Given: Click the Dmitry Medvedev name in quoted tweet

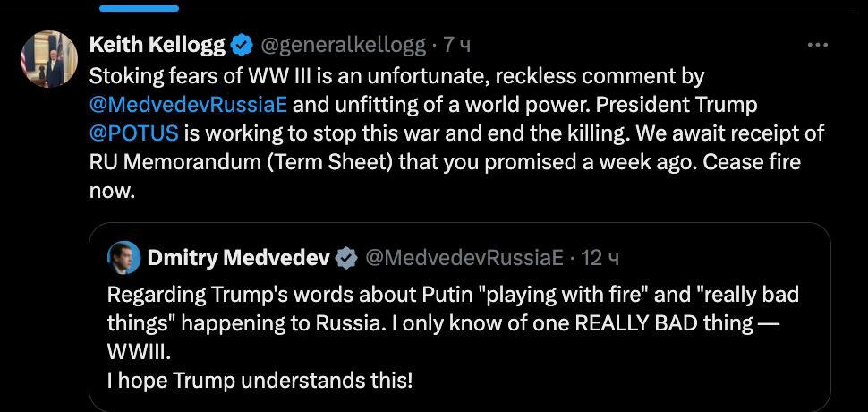Looking at the screenshot, I should coord(238,258).
